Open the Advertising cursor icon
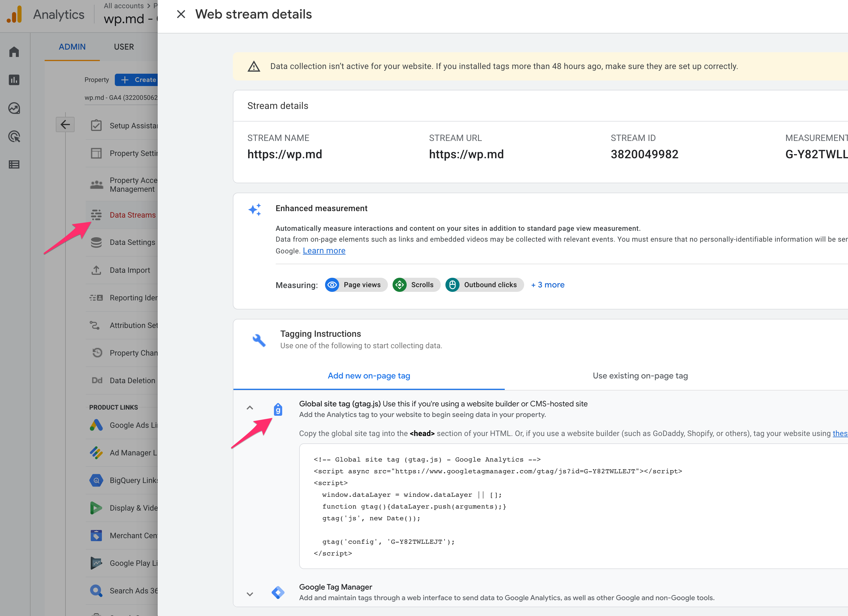This screenshot has height=616, width=848. 14,137
